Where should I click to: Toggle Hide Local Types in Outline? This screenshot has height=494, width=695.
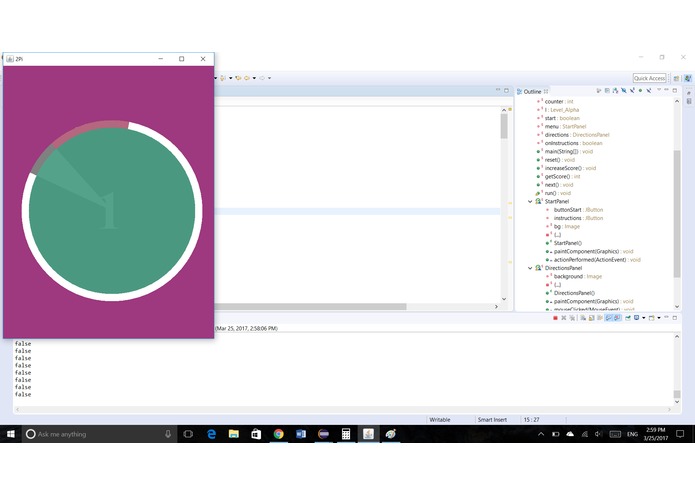[x=649, y=90]
